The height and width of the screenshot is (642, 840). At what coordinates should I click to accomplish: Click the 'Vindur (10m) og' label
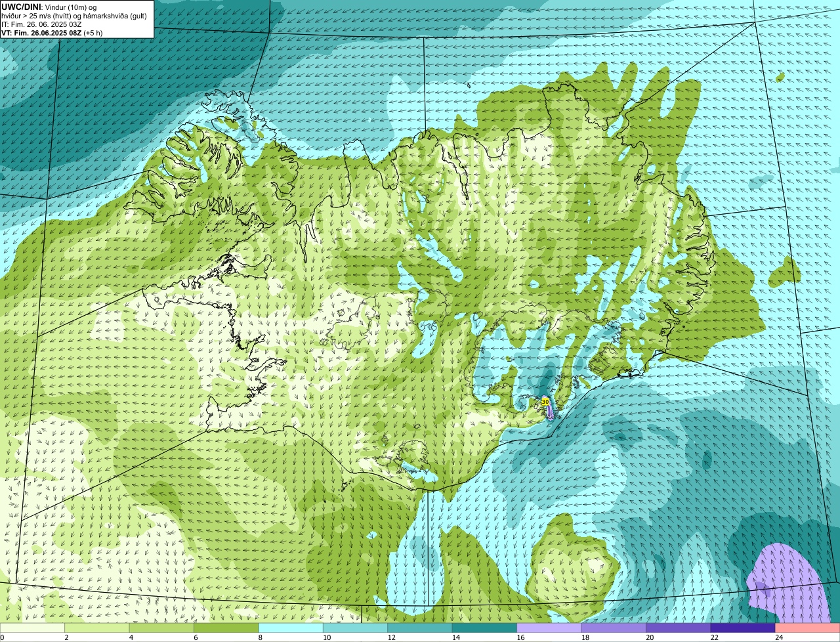click(71, 7)
